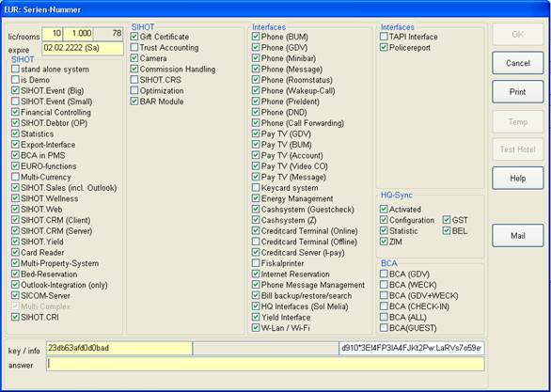Click the info field starting d910
Image resolution: width=551 pixels, height=392 pixels.
click(412, 348)
